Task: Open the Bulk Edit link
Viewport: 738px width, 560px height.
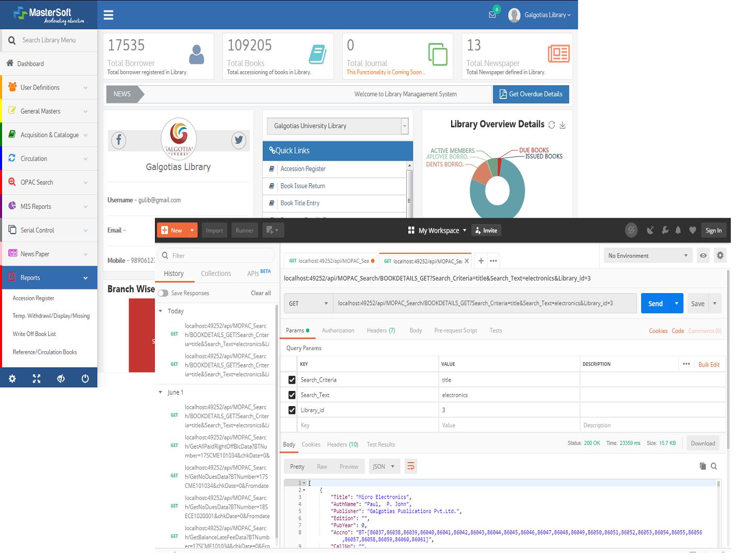Action: tap(709, 365)
